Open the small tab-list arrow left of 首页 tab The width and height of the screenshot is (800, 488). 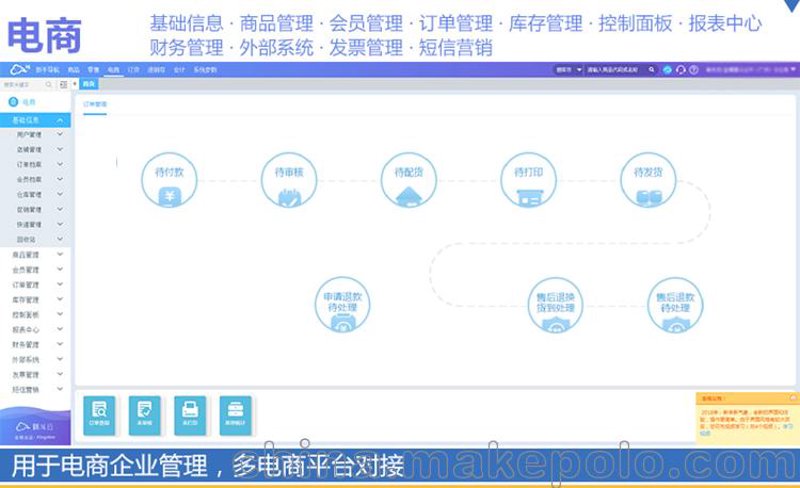pos(75,84)
